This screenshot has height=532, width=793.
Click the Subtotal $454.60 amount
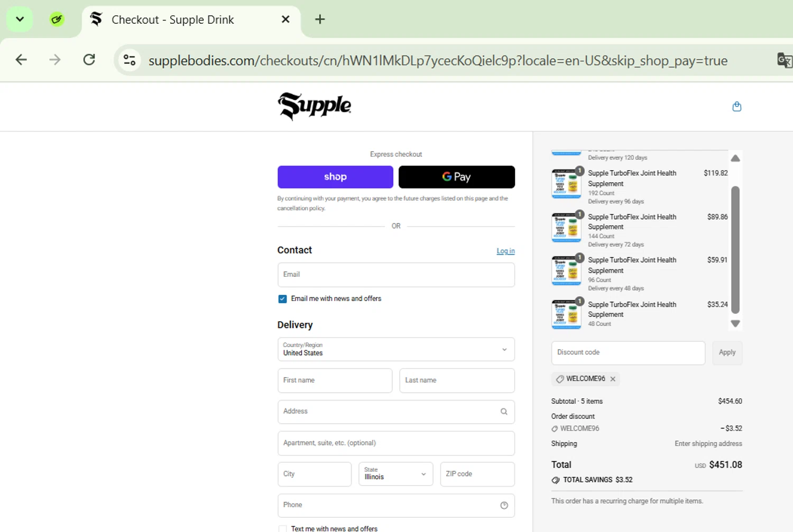(x=730, y=402)
